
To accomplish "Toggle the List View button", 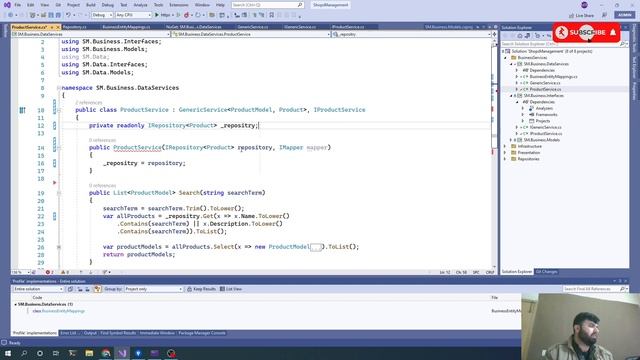I will point(231,289).
